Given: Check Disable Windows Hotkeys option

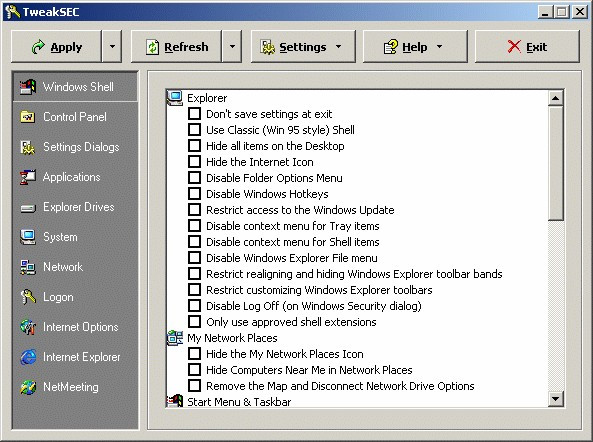Looking at the screenshot, I should [x=194, y=194].
